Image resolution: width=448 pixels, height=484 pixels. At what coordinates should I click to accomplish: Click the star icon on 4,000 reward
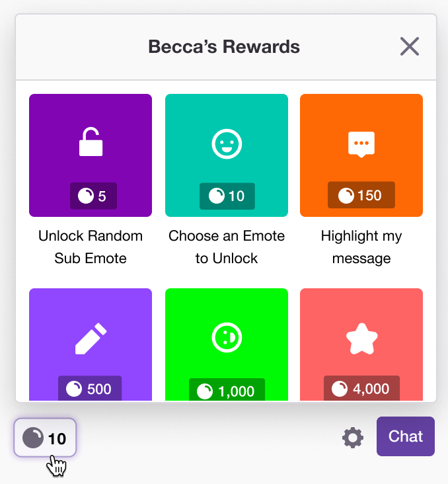click(x=361, y=339)
